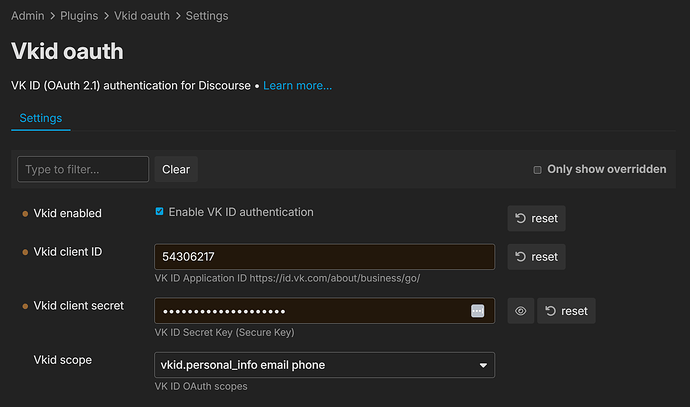This screenshot has width=690, height=407.
Task: Clear the settings filter
Action: pyautogui.click(x=176, y=169)
